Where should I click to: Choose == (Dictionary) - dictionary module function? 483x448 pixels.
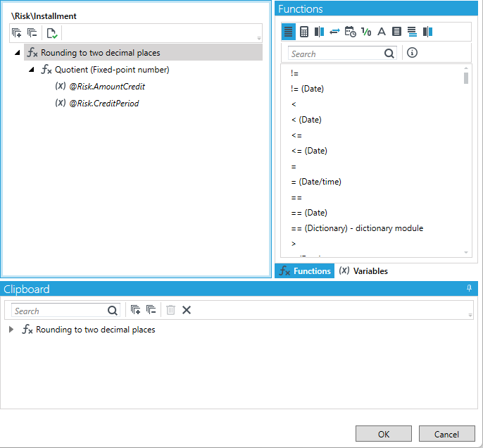tap(358, 228)
